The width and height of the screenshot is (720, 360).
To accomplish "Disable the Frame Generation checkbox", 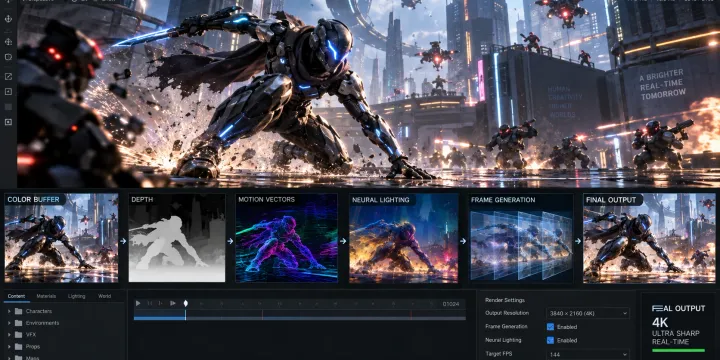I will (550, 327).
